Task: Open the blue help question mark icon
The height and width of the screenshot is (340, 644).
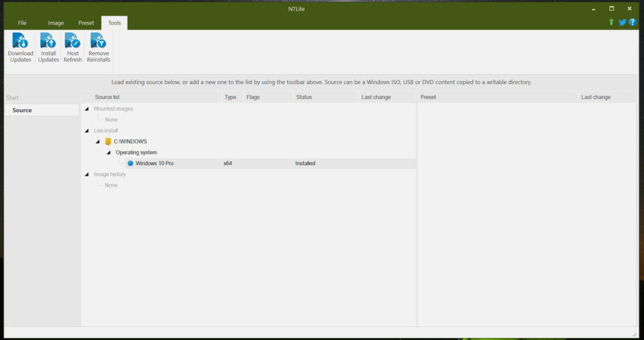Action: coord(633,22)
